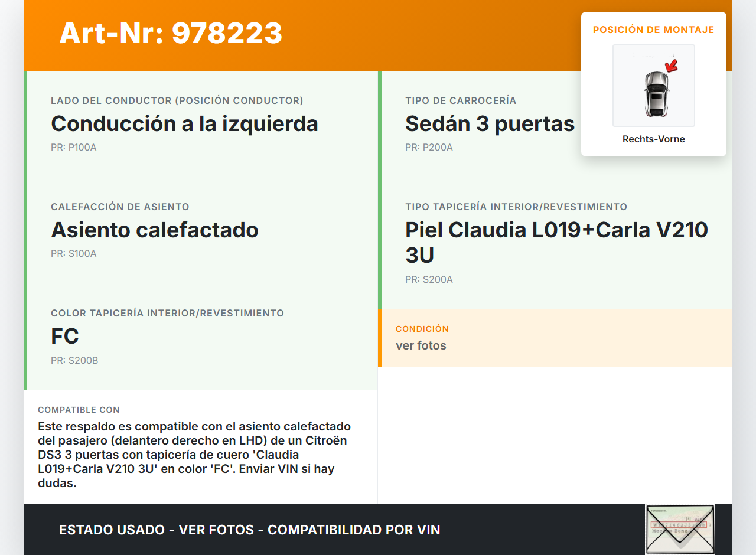The image size is (756, 555).
Task: Click the PR: P200A code
Action: (x=429, y=148)
